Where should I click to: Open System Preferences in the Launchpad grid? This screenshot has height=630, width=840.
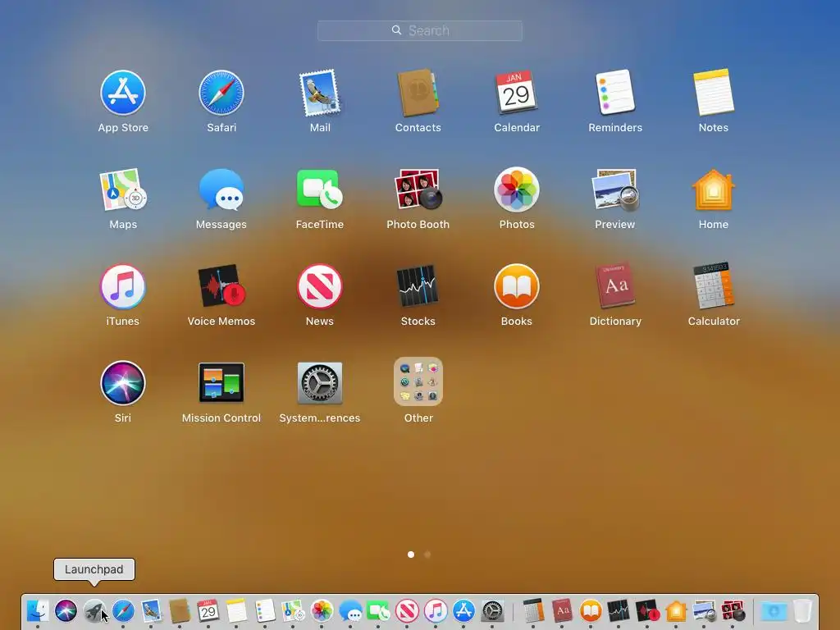(x=320, y=383)
